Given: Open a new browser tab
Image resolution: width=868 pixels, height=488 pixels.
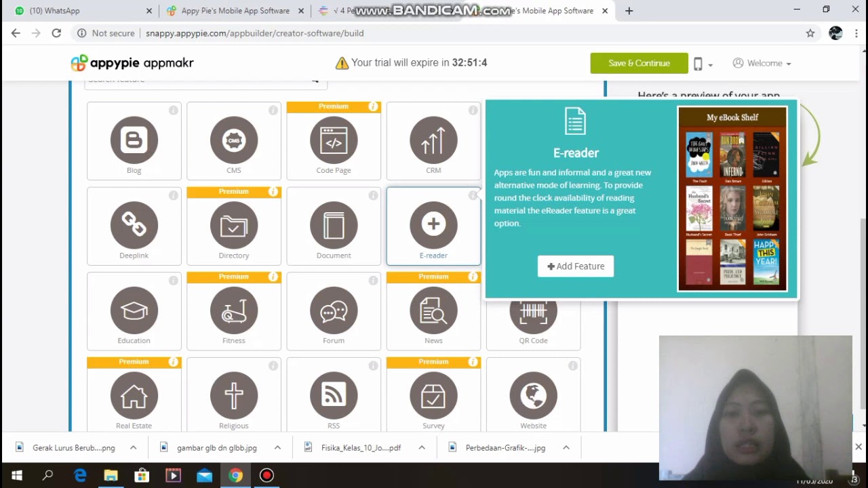Looking at the screenshot, I should [629, 11].
